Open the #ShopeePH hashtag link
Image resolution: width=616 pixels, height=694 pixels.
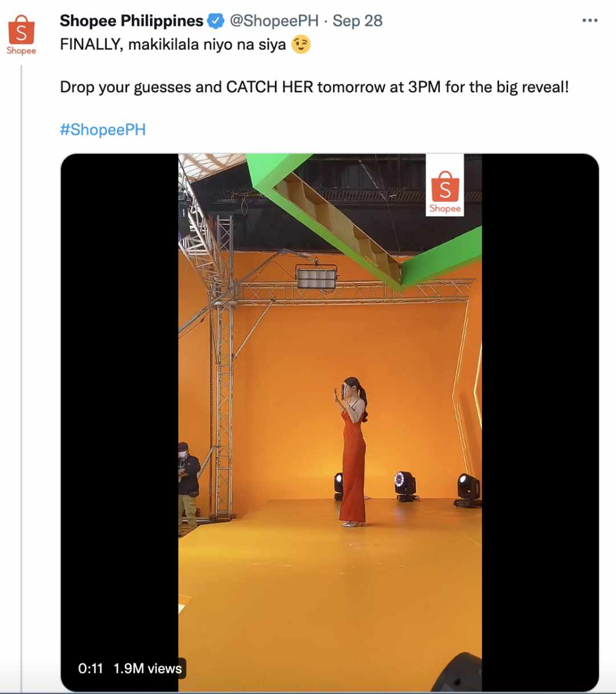click(x=103, y=130)
